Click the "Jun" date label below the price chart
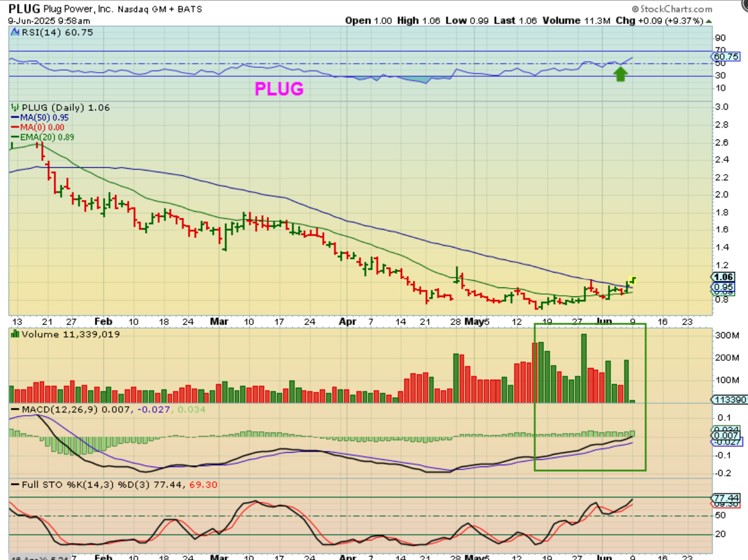Image resolution: width=748 pixels, height=560 pixels. [x=604, y=321]
